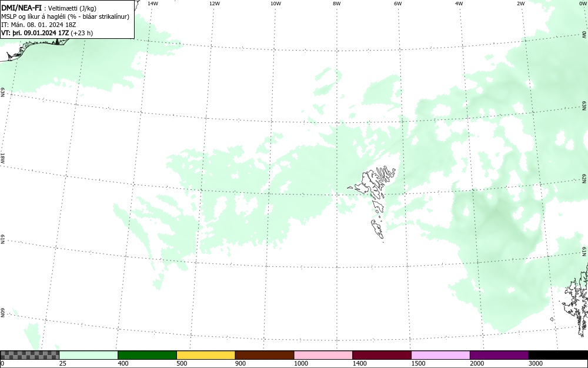Click the Shetland coastline outline
The height and width of the screenshot is (368, 588).
pyautogui.click(x=576, y=300)
